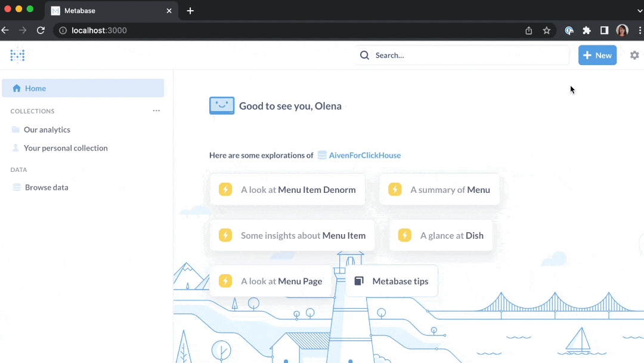
Task: Open Chrome three-dot menu
Action: coord(639,30)
